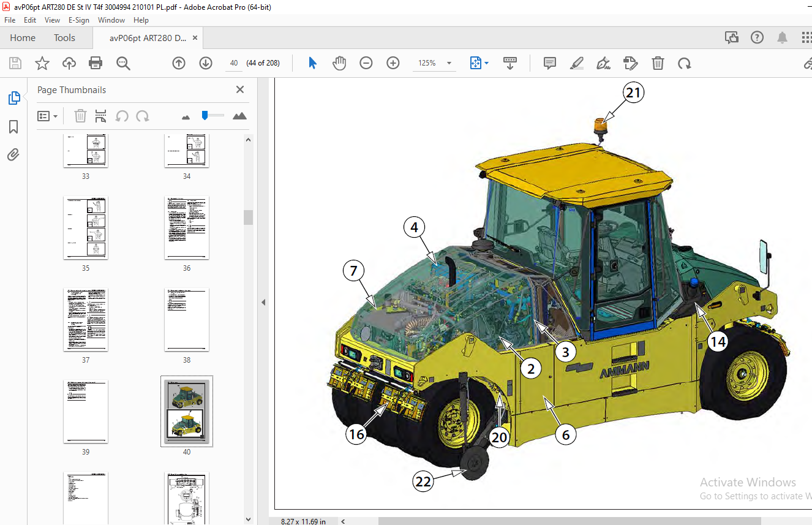Open the Window menu

[x=111, y=20]
